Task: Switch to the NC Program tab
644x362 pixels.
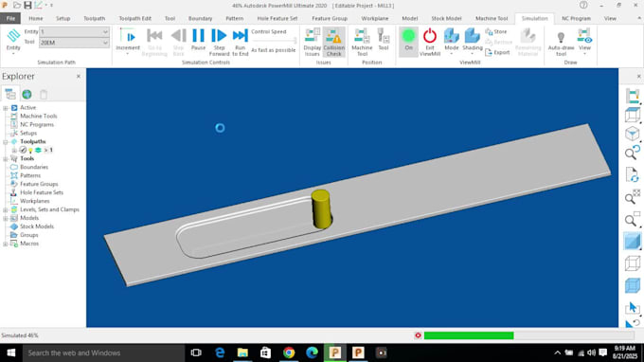Action: tap(576, 19)
